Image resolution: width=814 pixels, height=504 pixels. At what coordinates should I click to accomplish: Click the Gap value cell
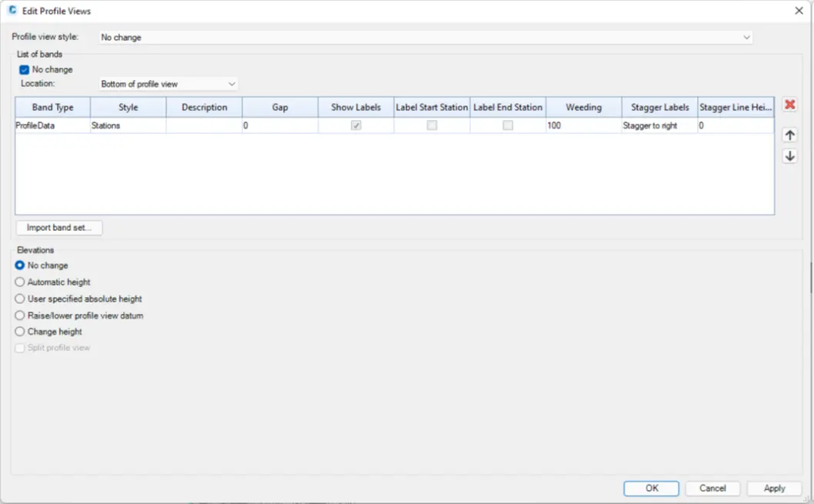click(x=280, y=125)
